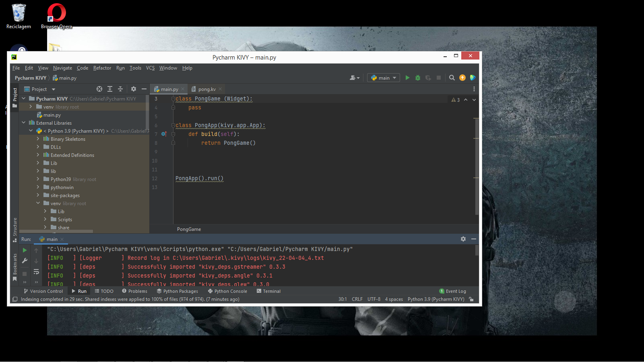Click Python 3.9 interpreter in status bar
644x362 pixels.
click(436, 299)
